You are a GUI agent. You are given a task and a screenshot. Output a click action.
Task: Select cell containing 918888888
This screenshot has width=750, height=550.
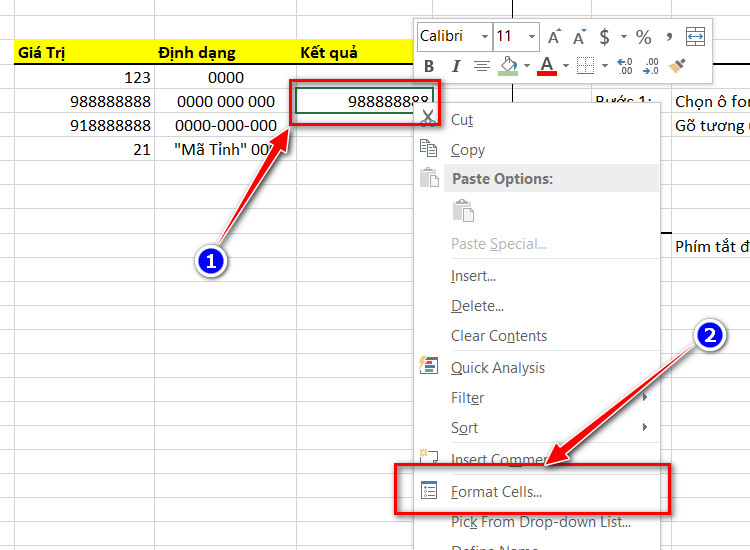pos(84,125)
